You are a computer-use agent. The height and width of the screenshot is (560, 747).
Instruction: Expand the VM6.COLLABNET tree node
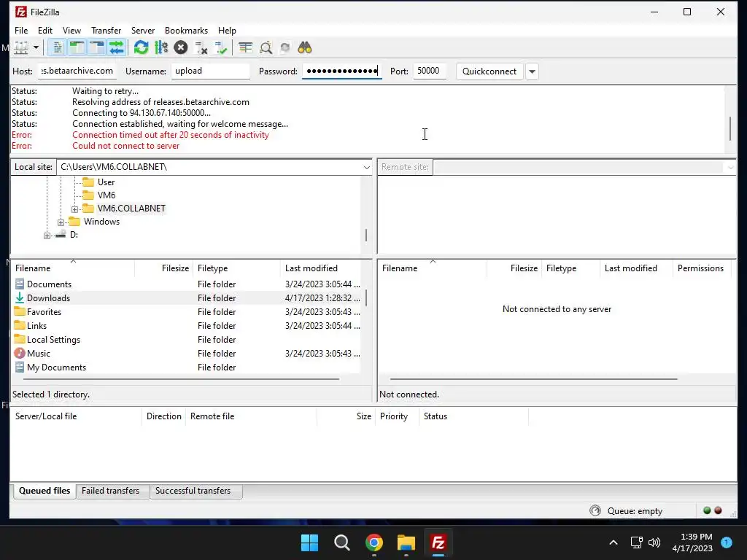coord(75,209)
